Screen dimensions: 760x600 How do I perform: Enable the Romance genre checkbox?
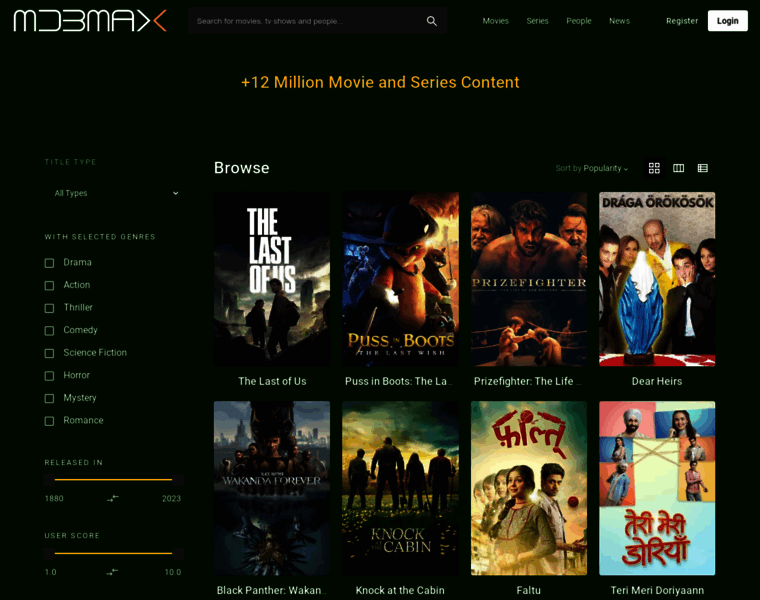point(49,421)
